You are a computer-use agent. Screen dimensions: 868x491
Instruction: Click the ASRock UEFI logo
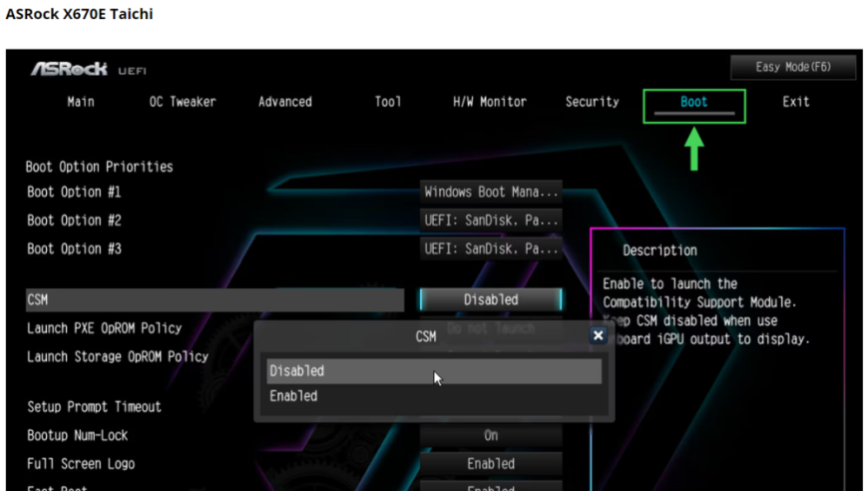[x=89, y=69]
